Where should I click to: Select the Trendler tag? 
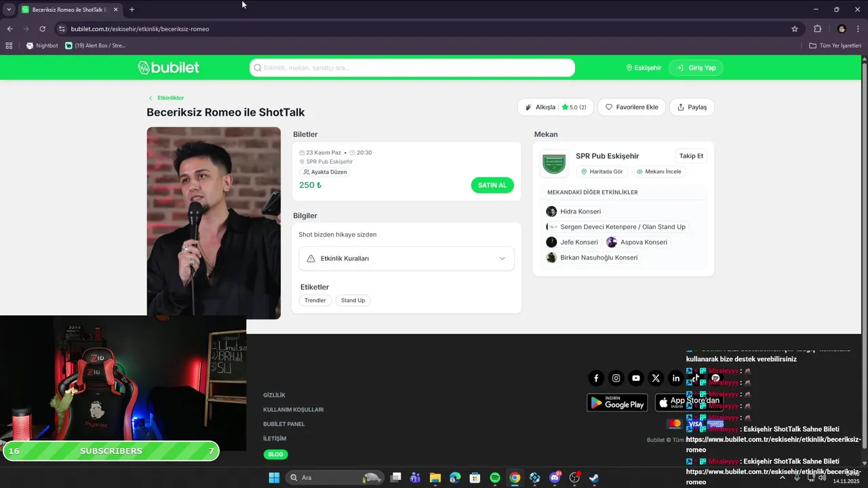tap(315, 300)
